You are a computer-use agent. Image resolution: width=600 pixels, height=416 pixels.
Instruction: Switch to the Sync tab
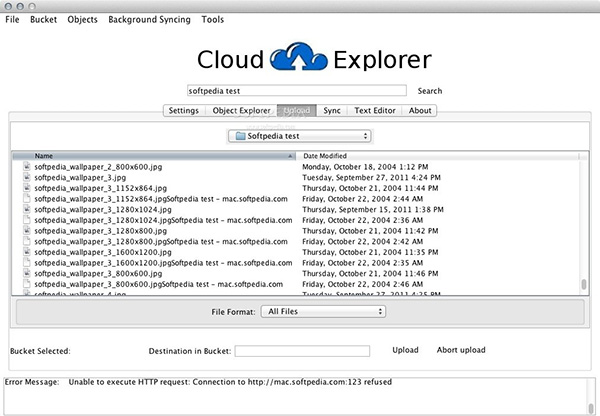pos(332,111)
